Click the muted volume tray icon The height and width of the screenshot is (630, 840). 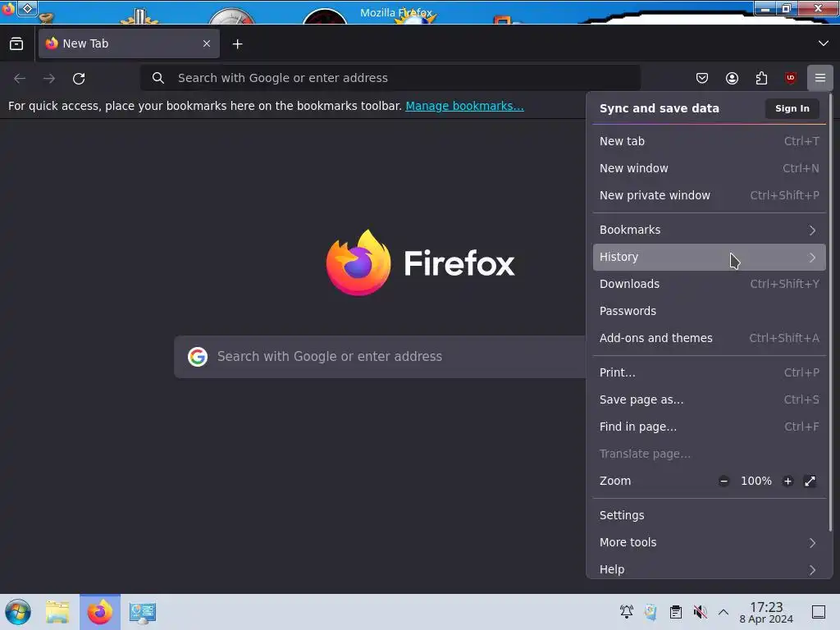pos(700,612)
